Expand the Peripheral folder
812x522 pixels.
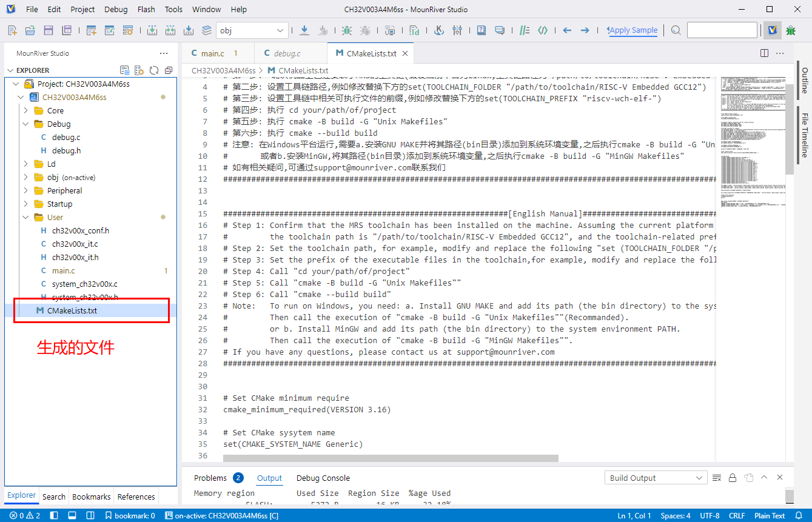tap(25, 190)
